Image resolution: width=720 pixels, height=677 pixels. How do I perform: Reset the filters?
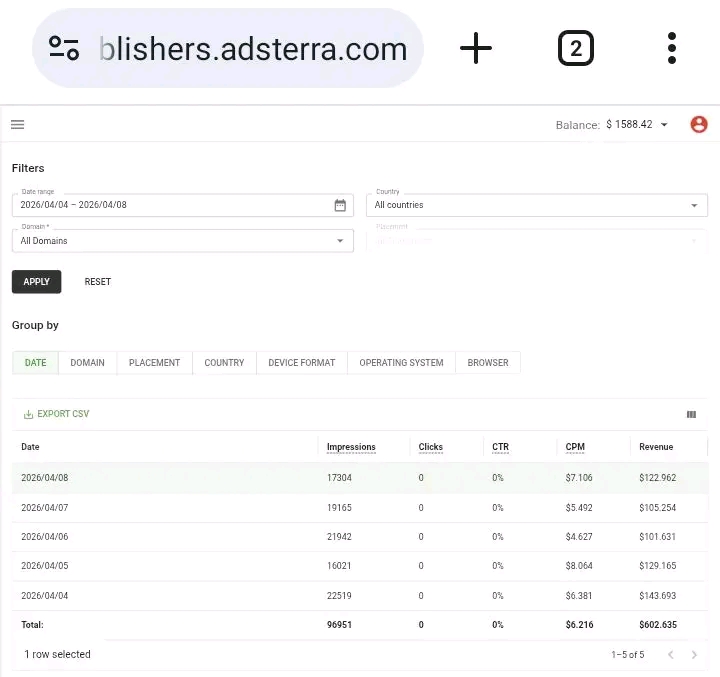[x=98, y=282]
